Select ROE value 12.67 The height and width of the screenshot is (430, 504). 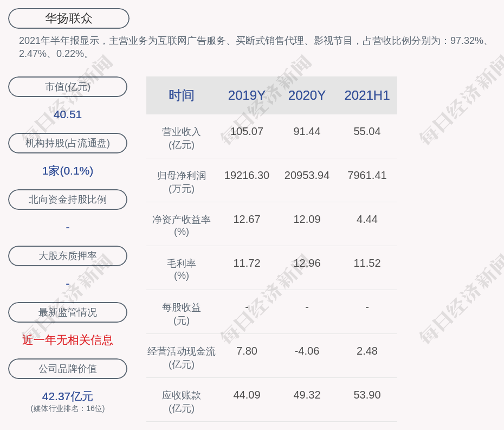point(247,220)
